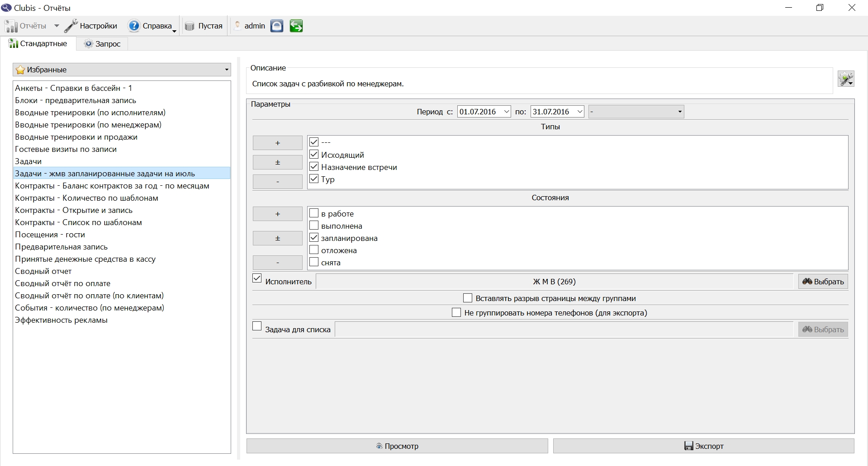Click the '-' button for Типы
Image resolution: width=868 pixels, height=466 pixels.
(x=277, y=182)
